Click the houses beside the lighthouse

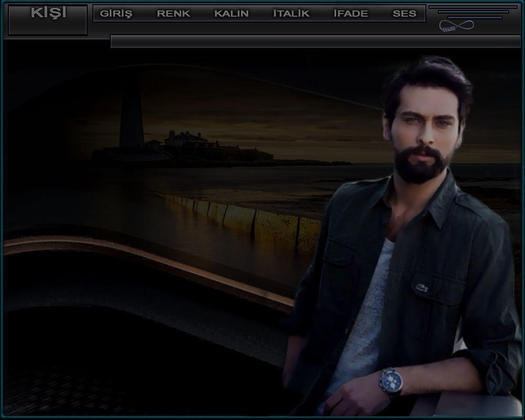click(x=184, y=140)
